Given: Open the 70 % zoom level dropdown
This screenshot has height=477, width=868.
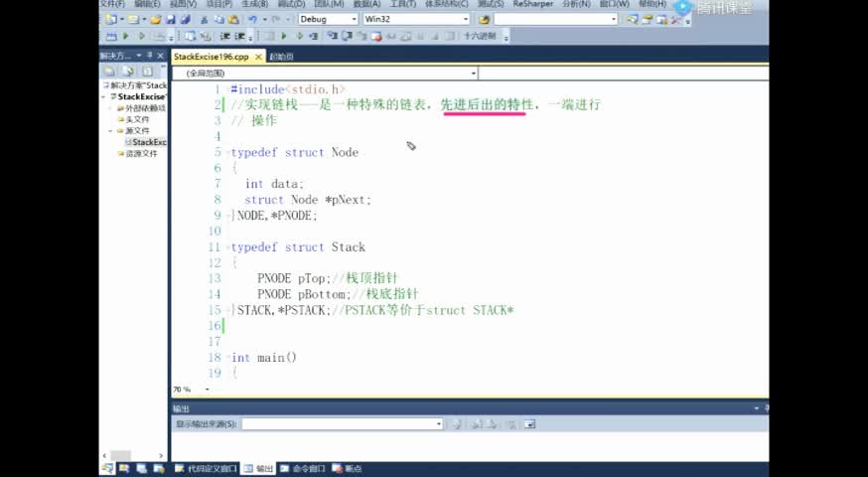Looking at the screenshot, I should pyautogui.click(x=207, y=390).
